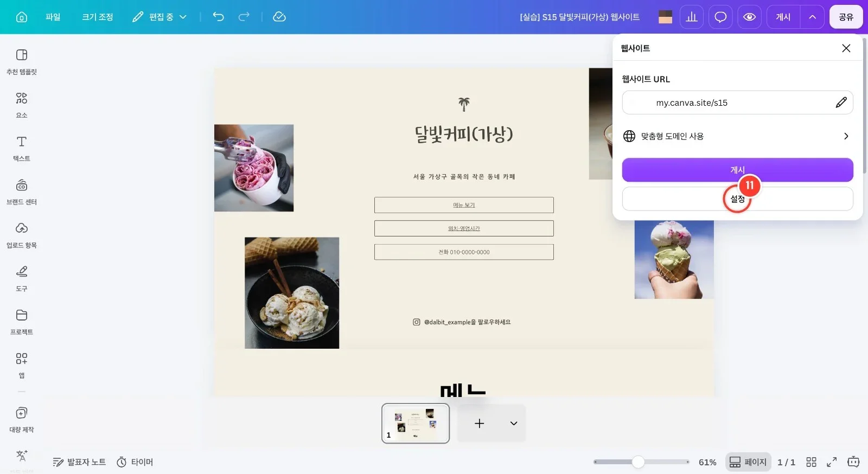
Task: Expand the 편집 중 mode dropdown
Action: pyautogui.click(x=160, y=17)
